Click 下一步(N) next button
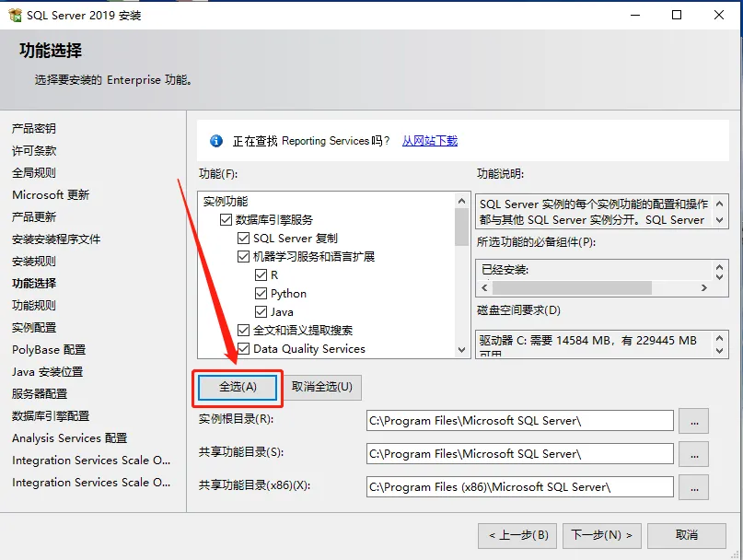 pos(602,536)
